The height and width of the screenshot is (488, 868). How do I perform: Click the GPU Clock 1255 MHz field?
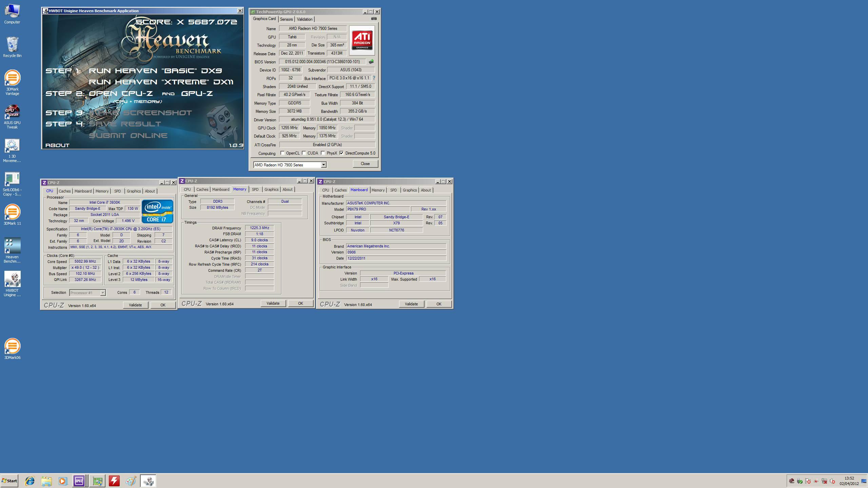click(x=289, y=128)
